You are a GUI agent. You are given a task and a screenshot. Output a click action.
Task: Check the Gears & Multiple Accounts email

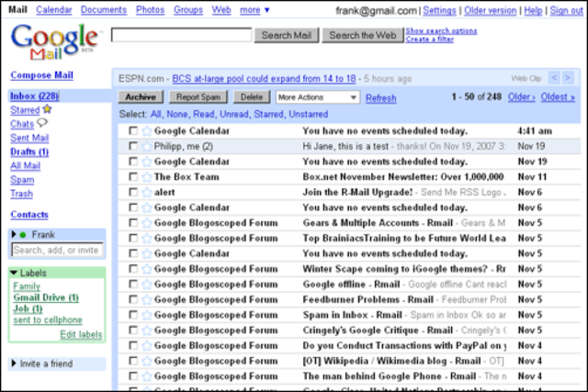click(132, 222)
